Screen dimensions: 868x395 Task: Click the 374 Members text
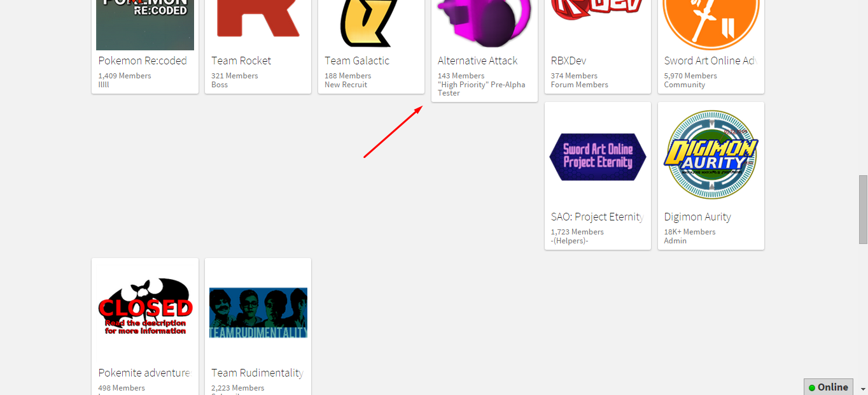tap(575, 76)
